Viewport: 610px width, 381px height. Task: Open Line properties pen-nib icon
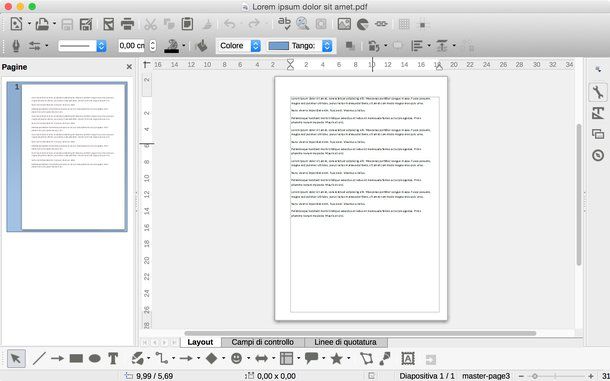[16, 46]
